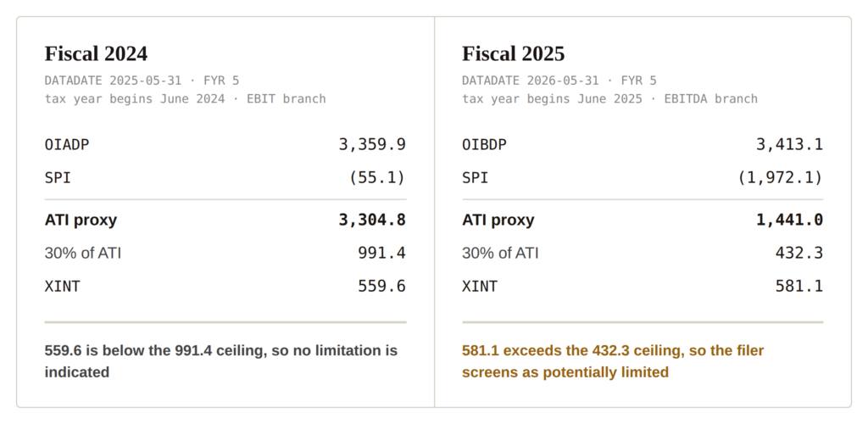The height and width of the screenshot is (424, 868).
Task: Click the Fiscal 2024 heading
Action: pos(96,53)
